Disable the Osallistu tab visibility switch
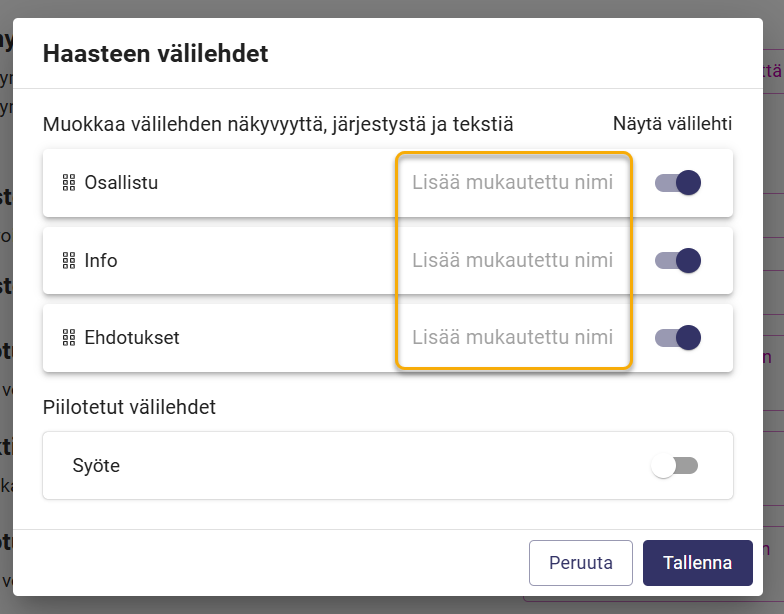Viewport: 784px width, 614px height. click(678, 182)
